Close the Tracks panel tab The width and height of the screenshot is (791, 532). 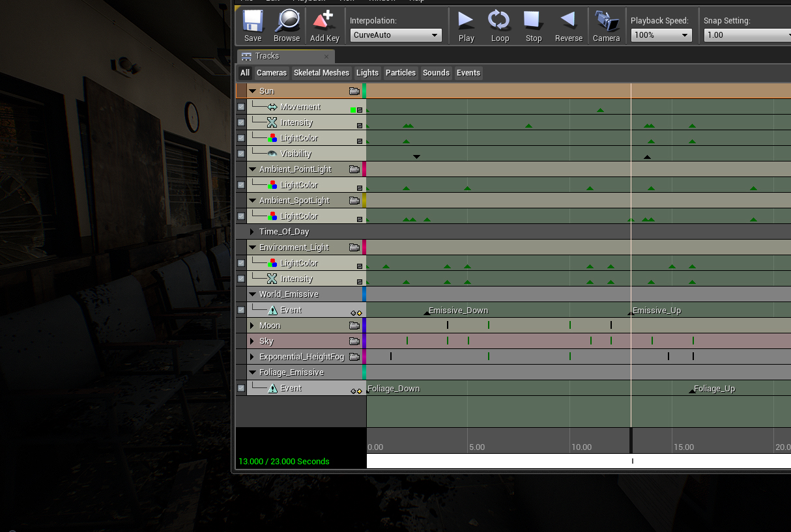[326, 57]
